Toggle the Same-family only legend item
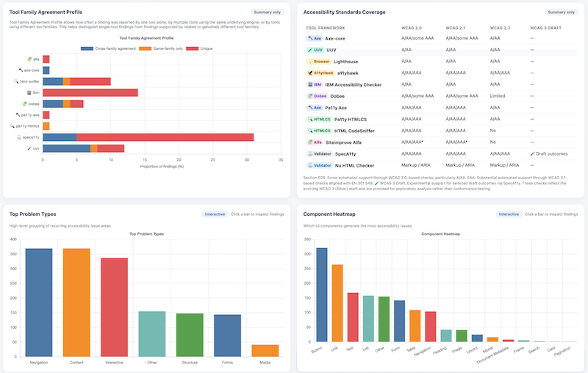This screenshot has width=588, height=373. tap(161, 48)
